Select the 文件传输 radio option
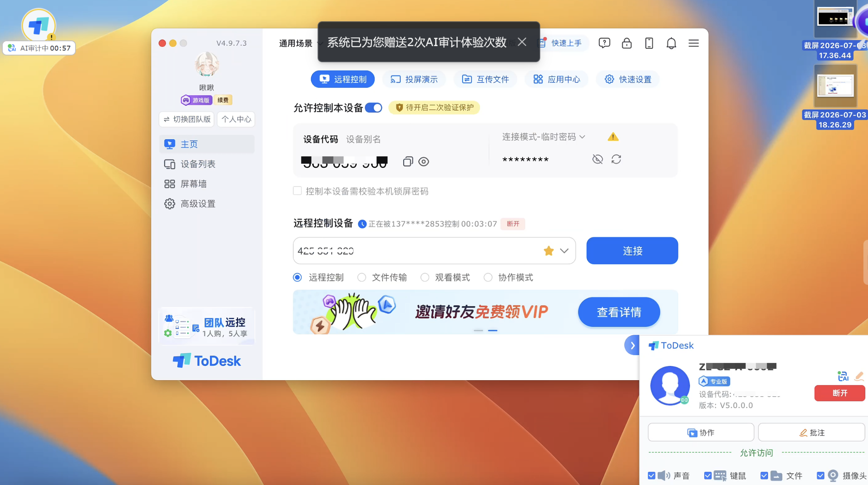This screenshot has height=485, width=868. [361, 278]
